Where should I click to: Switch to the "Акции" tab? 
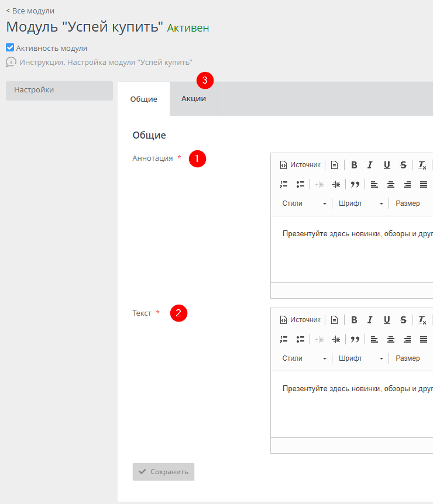click(193, 99)
